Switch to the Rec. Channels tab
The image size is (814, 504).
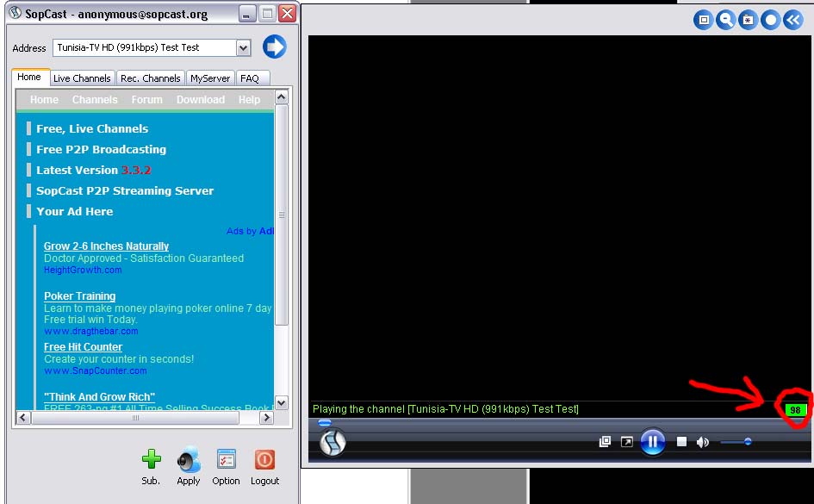[x=151, y=78]
